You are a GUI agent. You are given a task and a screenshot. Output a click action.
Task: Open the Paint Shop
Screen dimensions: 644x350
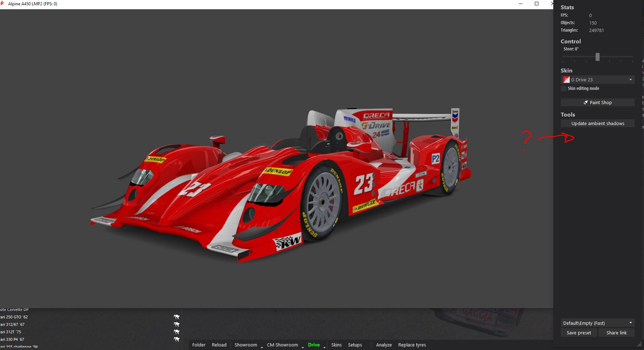597,102
